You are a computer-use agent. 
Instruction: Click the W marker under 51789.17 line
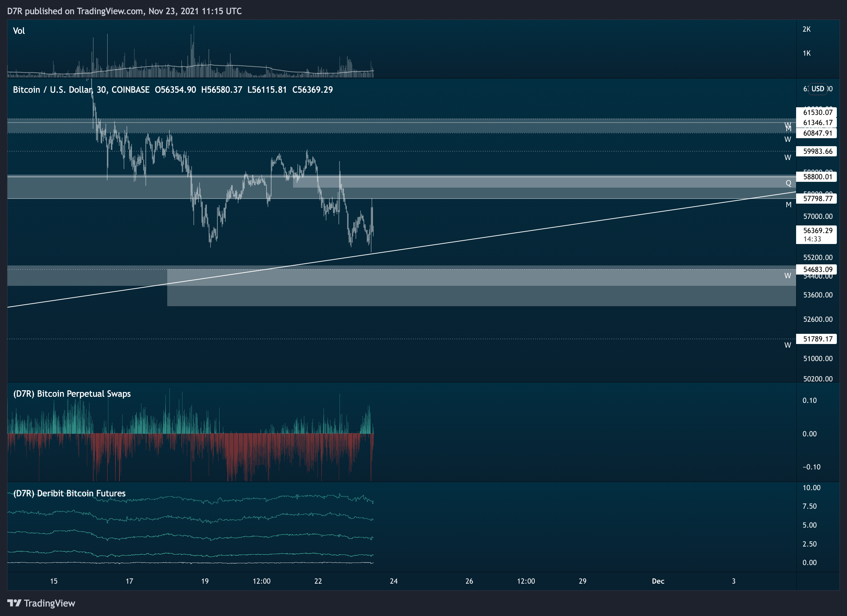tap(788, 345)
